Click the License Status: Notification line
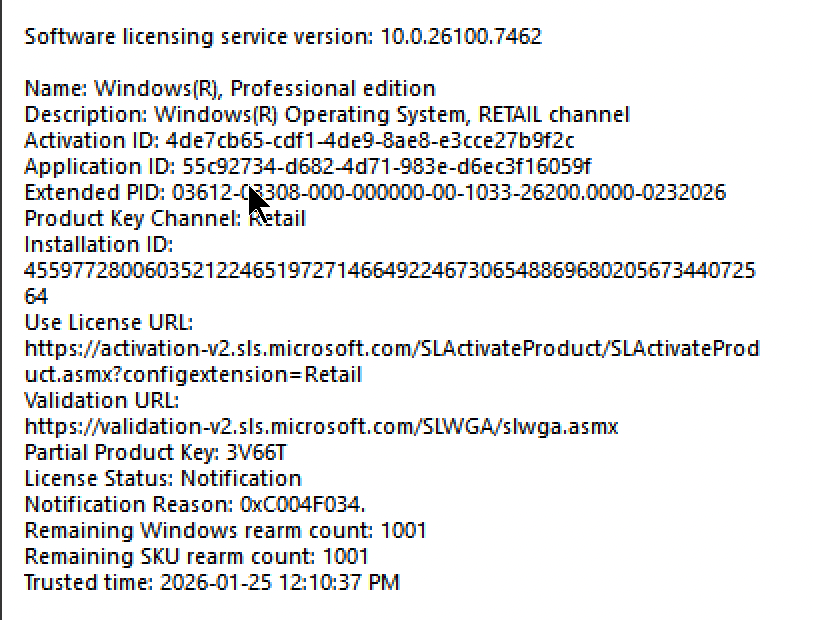The width and height of the screenshot is (814, 620). pyautogui.click(x=163, y=478)
